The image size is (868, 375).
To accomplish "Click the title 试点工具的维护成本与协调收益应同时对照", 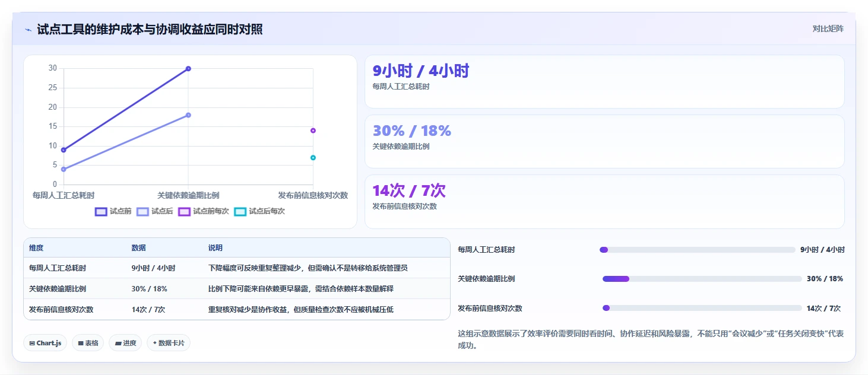I will point(150,30).
